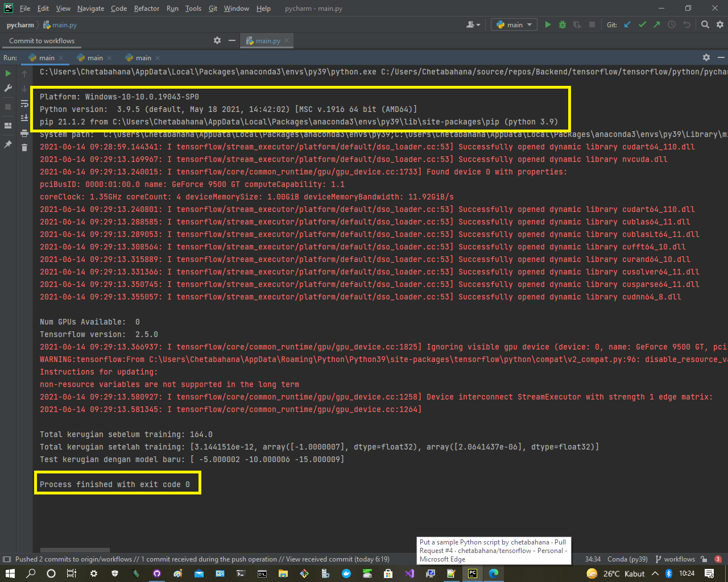Open Conda (py39) interpreter selector
Screen dimensions: 728x582
click(x=627, y=559)
